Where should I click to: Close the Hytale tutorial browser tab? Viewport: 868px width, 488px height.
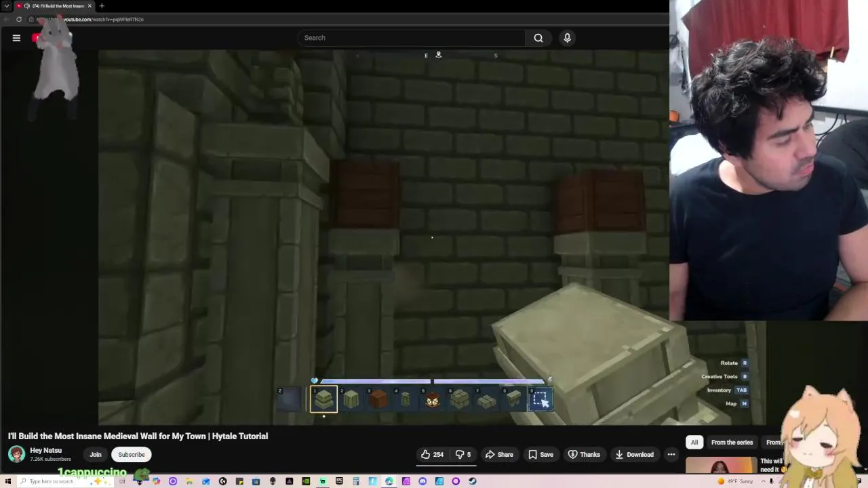point(89,6)
